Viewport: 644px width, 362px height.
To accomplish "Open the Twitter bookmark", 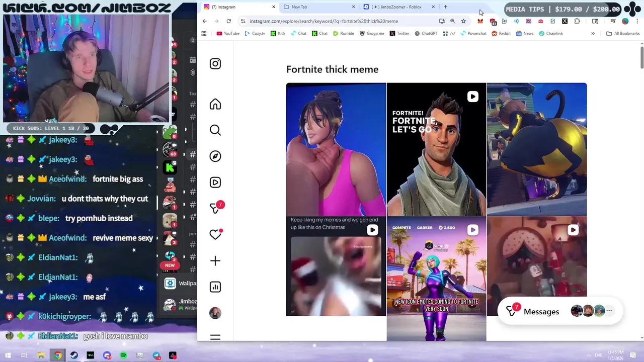I will coord(399,34).
